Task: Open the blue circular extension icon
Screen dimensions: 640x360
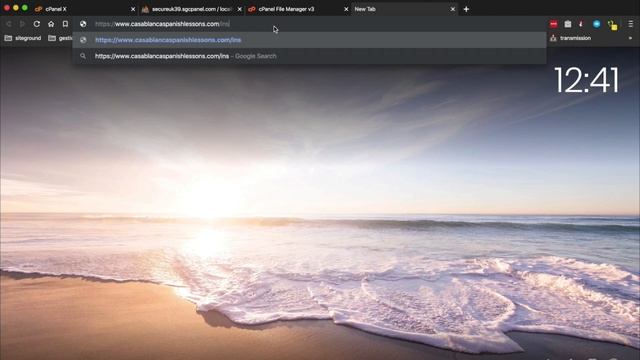Action: coord(597,24)
